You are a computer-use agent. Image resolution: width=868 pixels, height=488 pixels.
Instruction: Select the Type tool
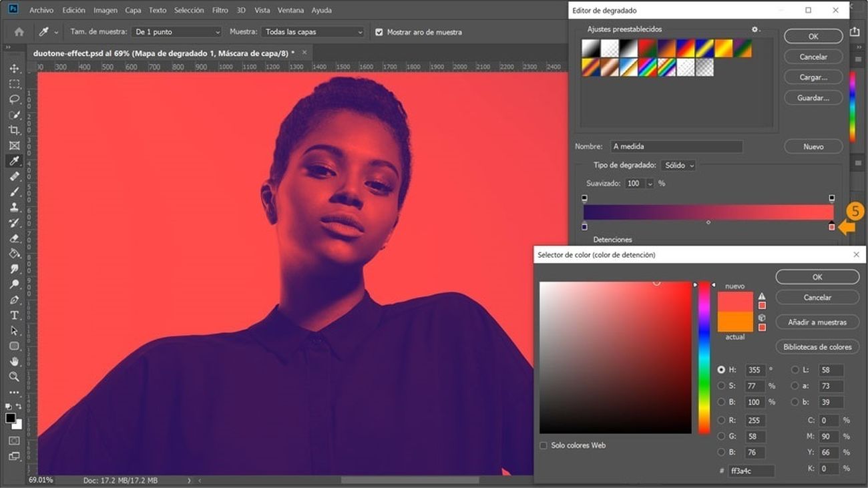(14, 315)
